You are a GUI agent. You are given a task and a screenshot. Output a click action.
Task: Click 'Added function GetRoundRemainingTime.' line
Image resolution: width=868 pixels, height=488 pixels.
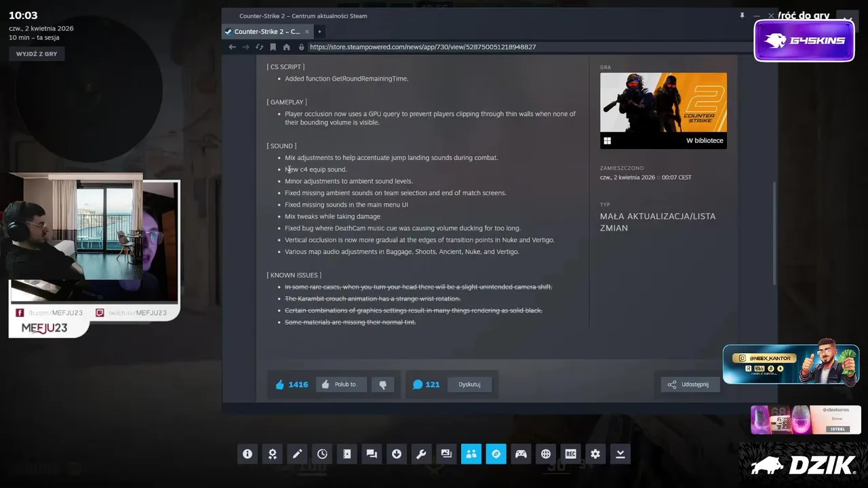347,79
